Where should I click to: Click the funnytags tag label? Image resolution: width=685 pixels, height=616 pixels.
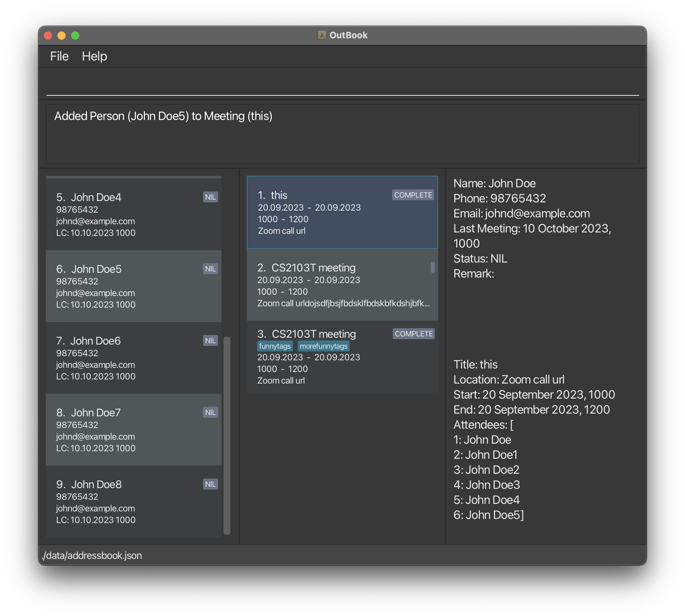pos(275,346)
